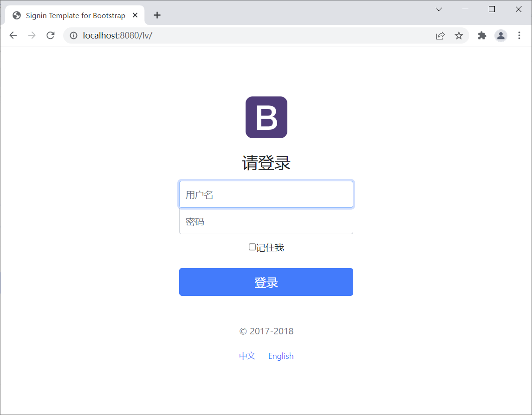Click the Bootstrap B logo
This screenshot has height=415, width=532.
point(266,117)
